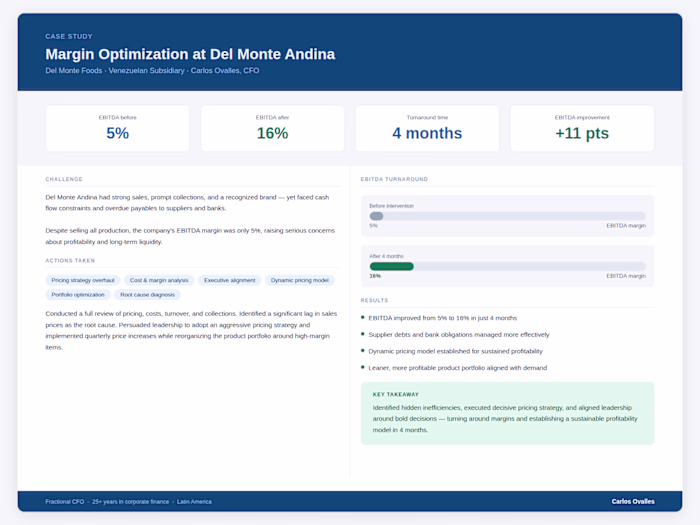This screenshot has width=700, height=525.
Task: Select the 'Root cause diagnosis' tag
Action: (x=147, y=295)
